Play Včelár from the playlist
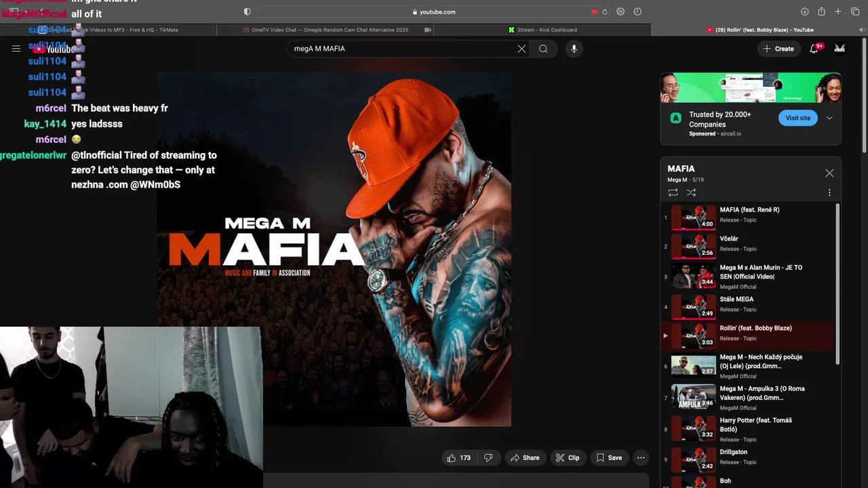Viewport: 868px width, 488px height. [748, 247]
